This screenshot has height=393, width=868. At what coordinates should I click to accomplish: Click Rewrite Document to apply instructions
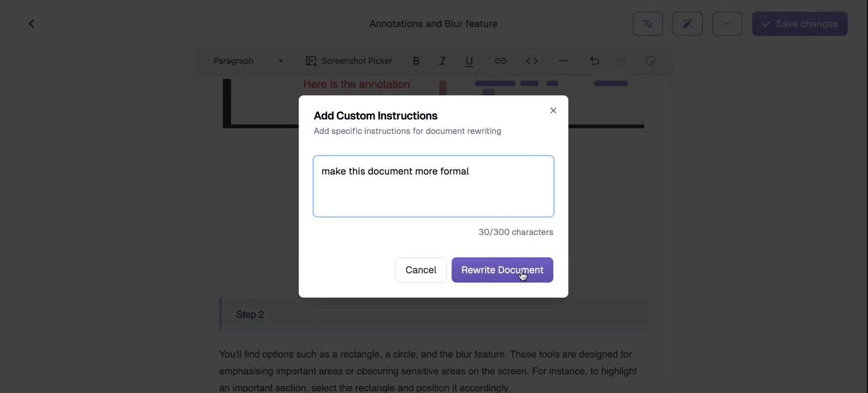tap(502, 270)
